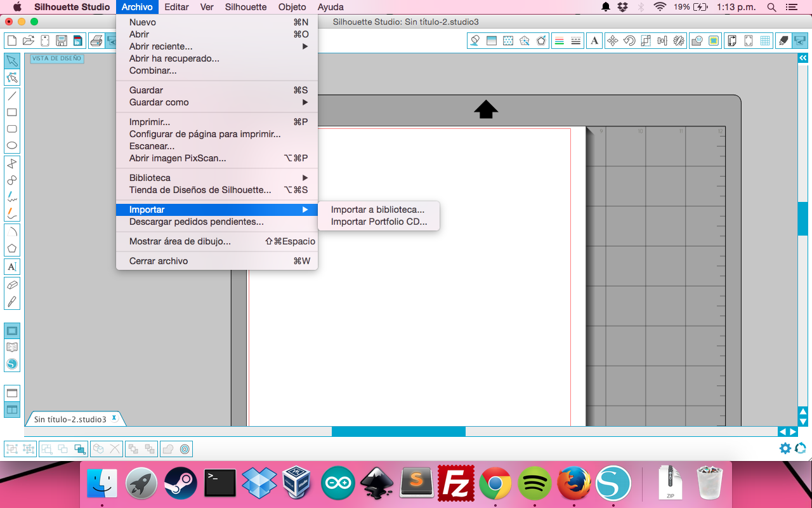Close the Sin título-2.studio3 tab
Screen dimensions: 812x508
[x=114, y=418]
